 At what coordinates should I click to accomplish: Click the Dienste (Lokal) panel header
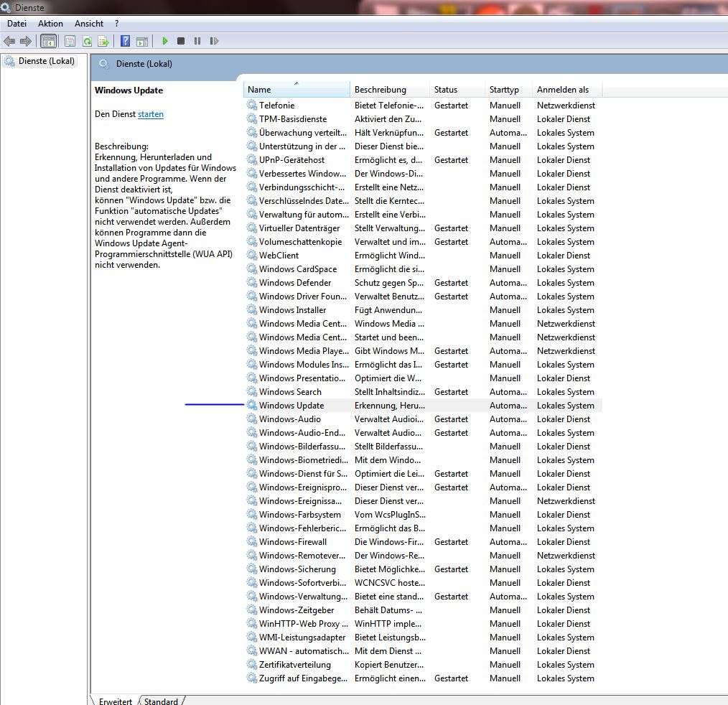(144, 64)
